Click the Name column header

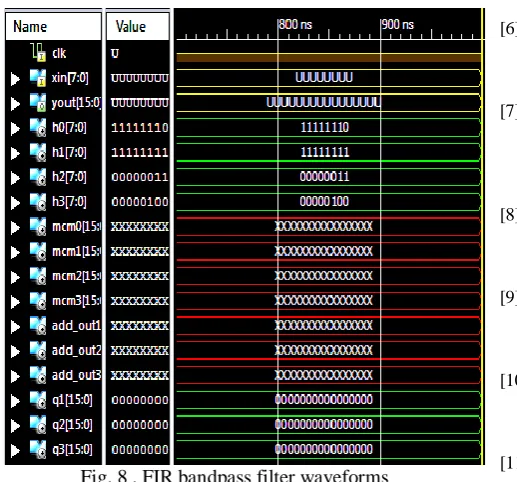(53, 27)
